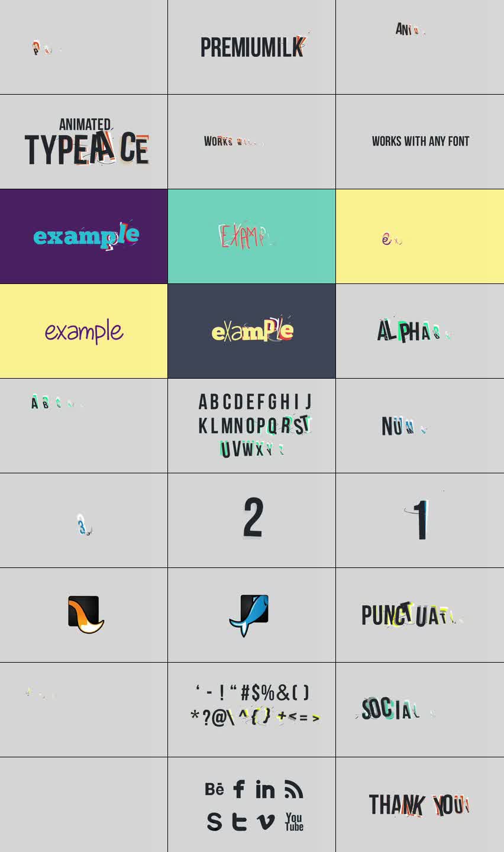
Task: Click the Vimeo v icon
Action: [x=266, y=822]
